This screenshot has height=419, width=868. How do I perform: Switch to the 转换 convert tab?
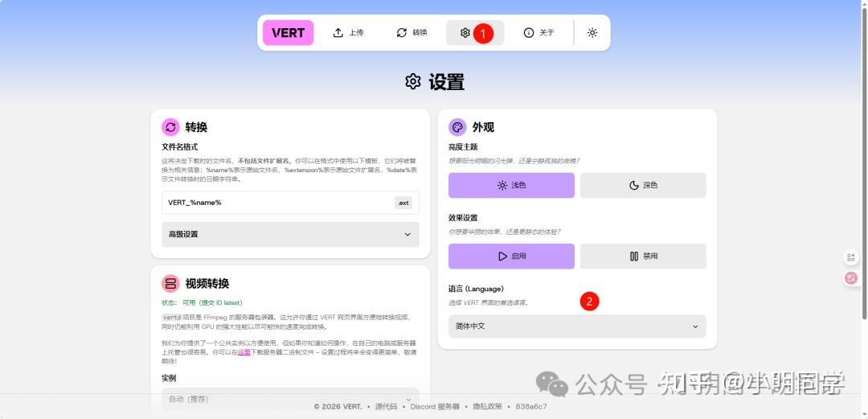tap(411, 33)
